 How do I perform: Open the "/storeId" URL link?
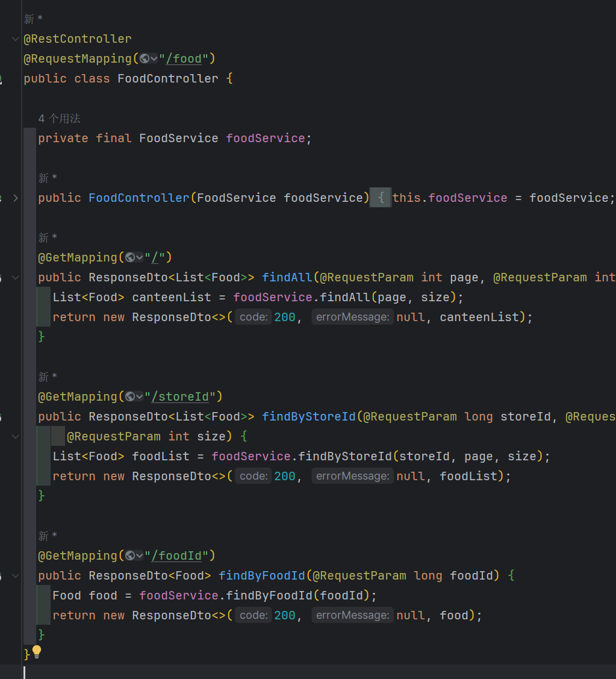tap(180, 396)
